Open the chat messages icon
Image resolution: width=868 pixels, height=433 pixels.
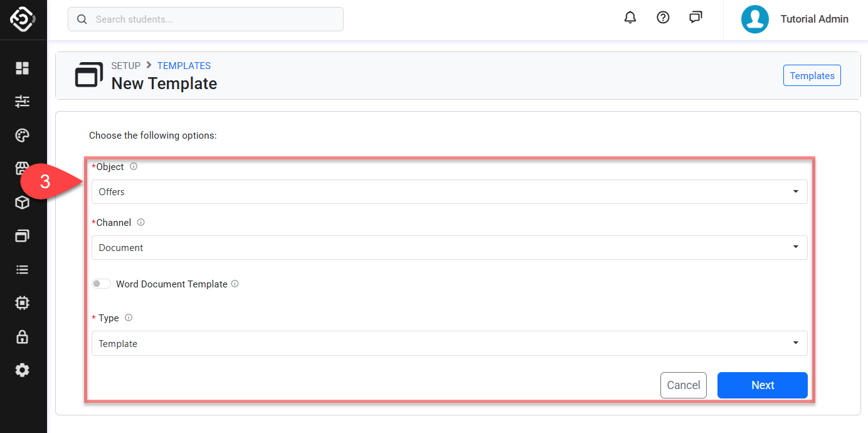[696, 18]
